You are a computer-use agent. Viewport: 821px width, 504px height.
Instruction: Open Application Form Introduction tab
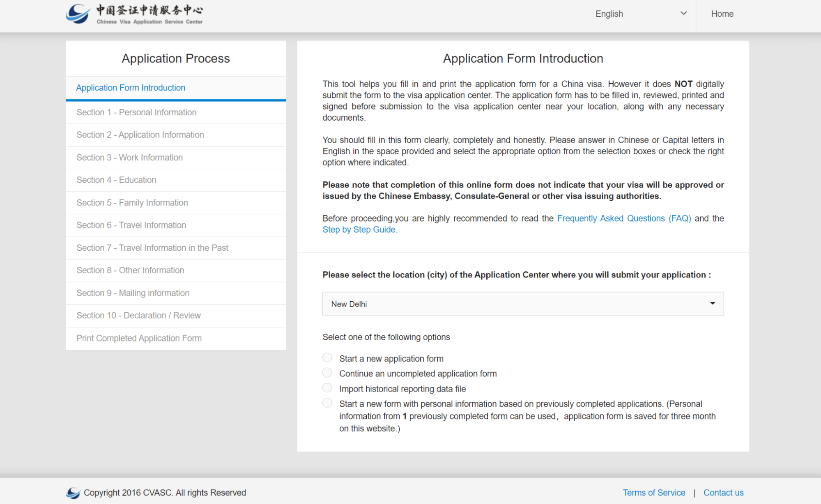(131, 88)
